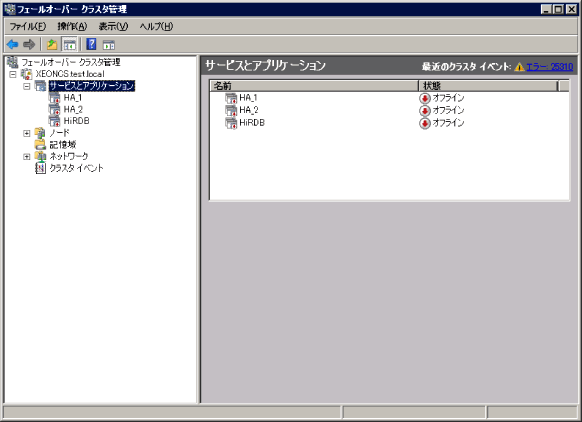Click the Forward arrow toolbar icon

click(29, 45)
